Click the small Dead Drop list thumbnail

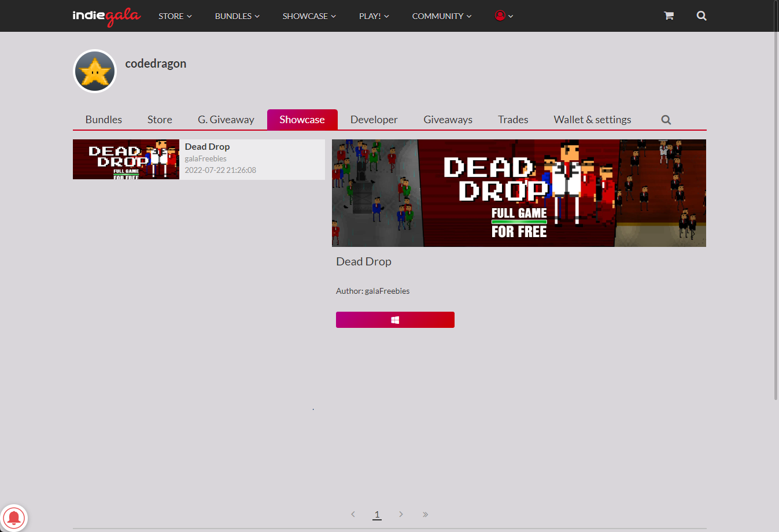tap(126, 160)
